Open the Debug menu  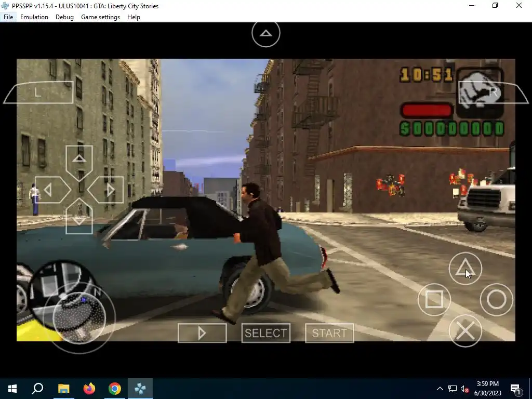coord(64,17)
